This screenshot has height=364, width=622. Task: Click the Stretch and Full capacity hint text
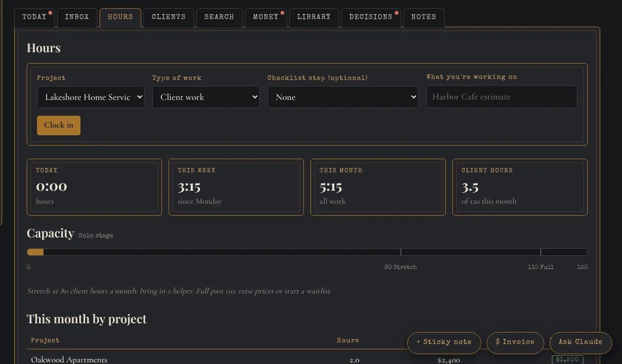[179, 291]
